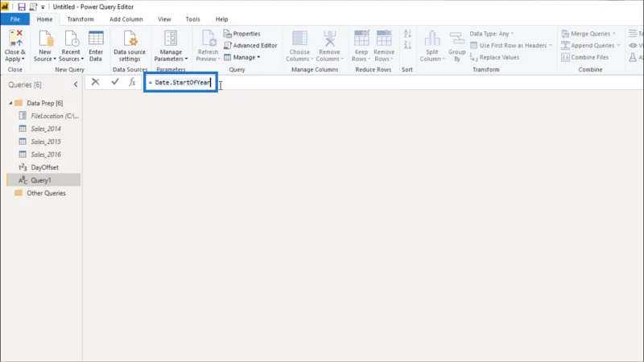Switch to the Add Column tab
This screenshot has height=362, width=644.
click(x=126, y=19)
